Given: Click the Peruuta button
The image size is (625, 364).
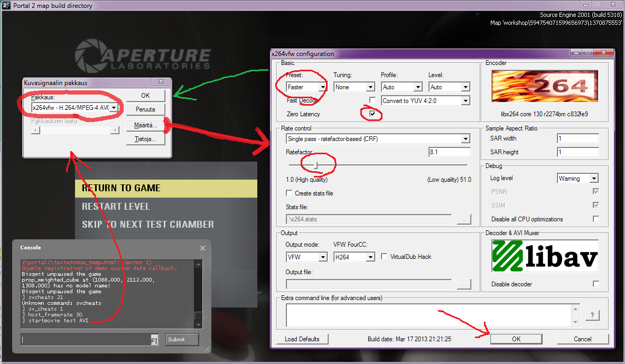Looking at the screenshot, I should click(x=145, y=109).
